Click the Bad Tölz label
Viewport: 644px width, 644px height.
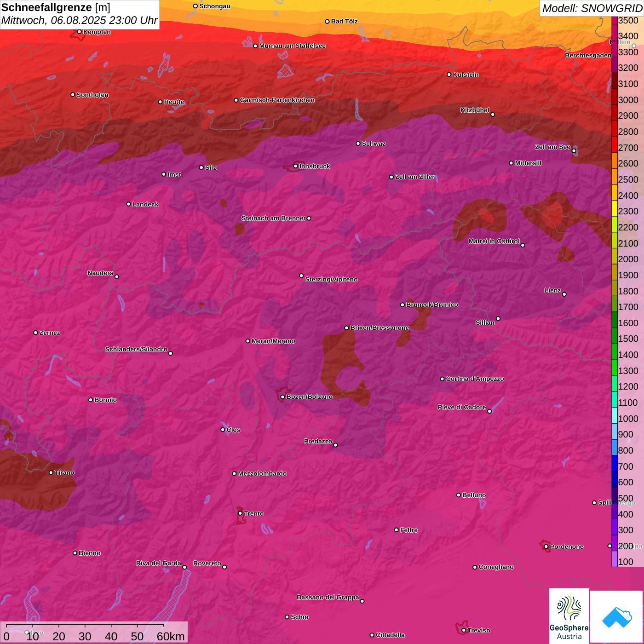point(345,21)
